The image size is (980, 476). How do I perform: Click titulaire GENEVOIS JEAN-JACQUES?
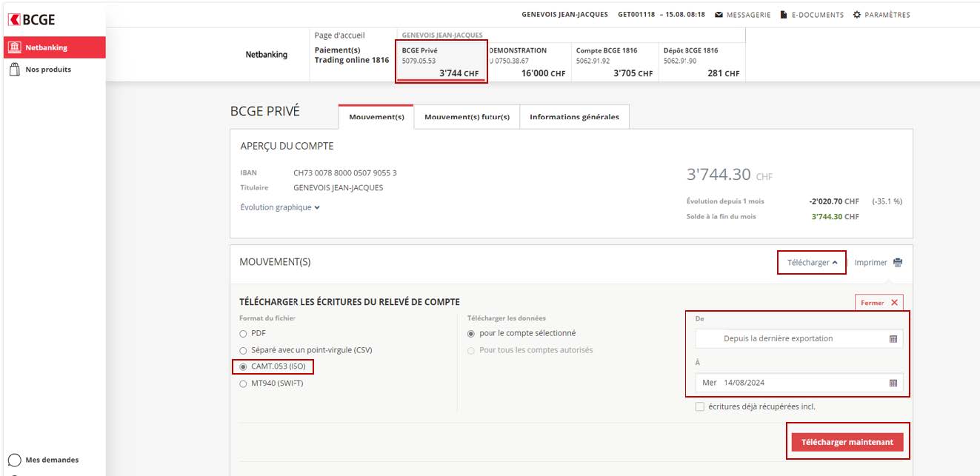click(339, 188)
